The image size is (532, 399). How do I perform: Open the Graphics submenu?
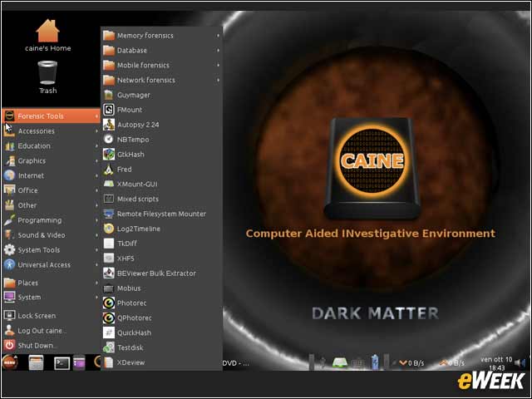click(x=52, y=160)
